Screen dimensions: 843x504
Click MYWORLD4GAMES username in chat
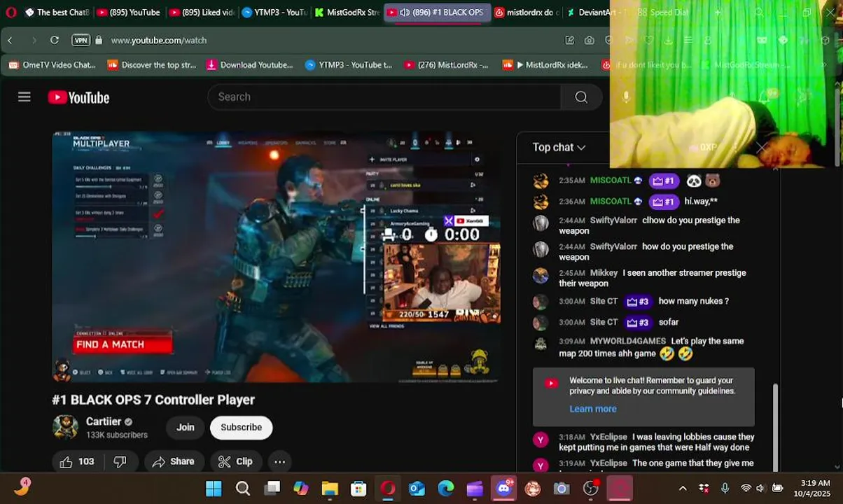click(x=628, y=341)
